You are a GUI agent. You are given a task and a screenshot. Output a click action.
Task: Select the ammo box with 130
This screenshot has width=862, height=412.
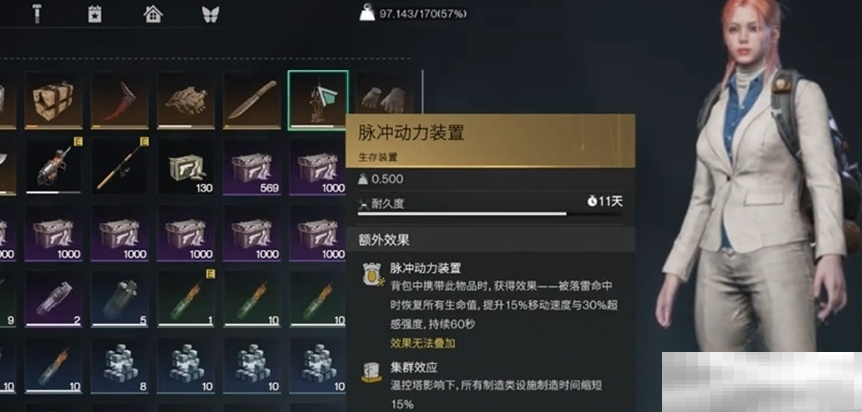click(x=186, y=166)
